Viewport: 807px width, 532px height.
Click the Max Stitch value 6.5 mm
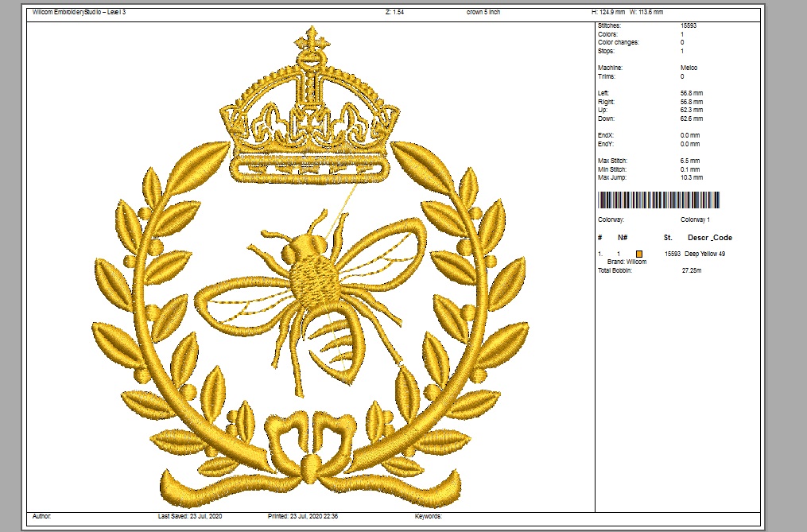tap(691, 161)
